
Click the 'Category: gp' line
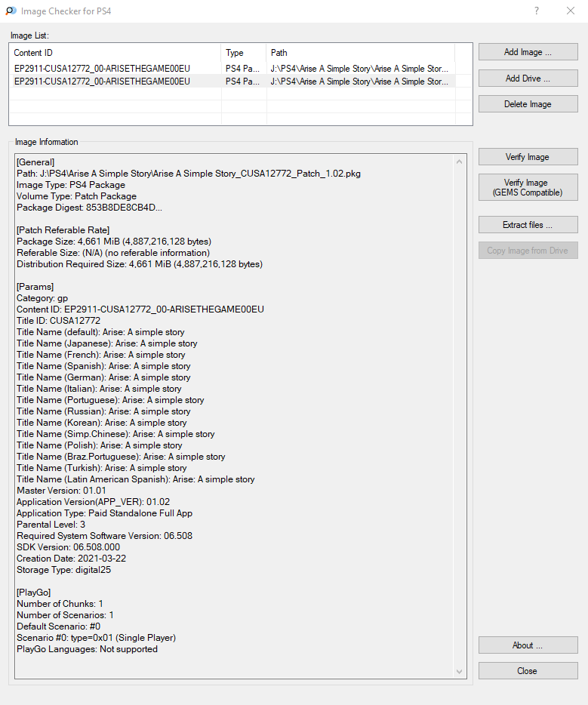pos(42,298)
